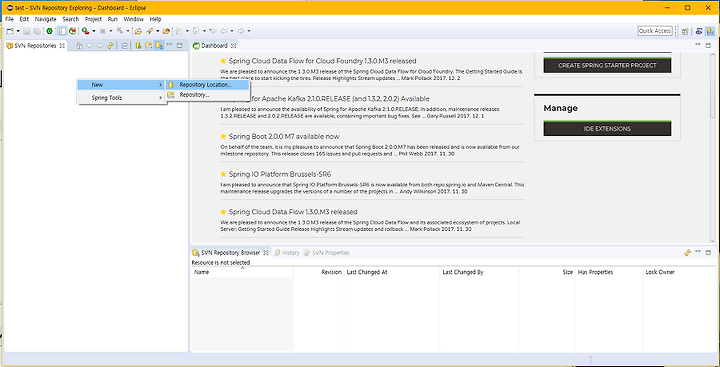Click Forward arrow in SVN Repositories toolbar
Screen dimensions: 720x367
point(100,45)
